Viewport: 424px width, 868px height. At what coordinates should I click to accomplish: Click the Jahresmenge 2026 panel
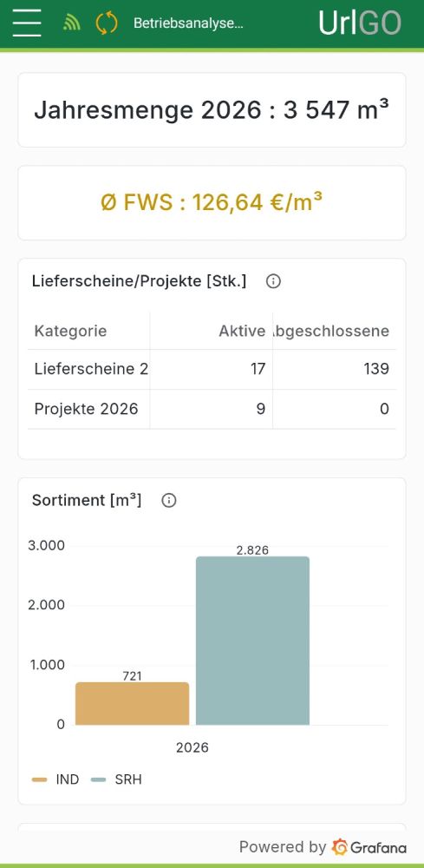click(212, 110)
